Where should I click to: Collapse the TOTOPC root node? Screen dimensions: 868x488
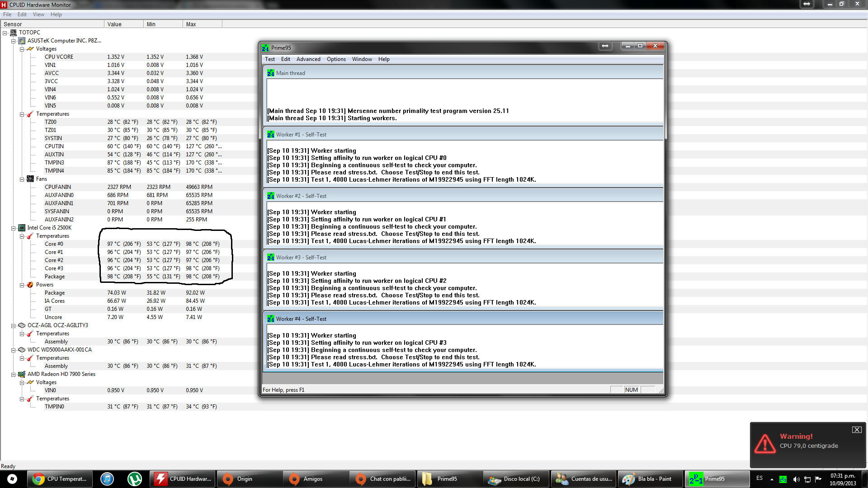pyautogui.click(x=5, y=33)
